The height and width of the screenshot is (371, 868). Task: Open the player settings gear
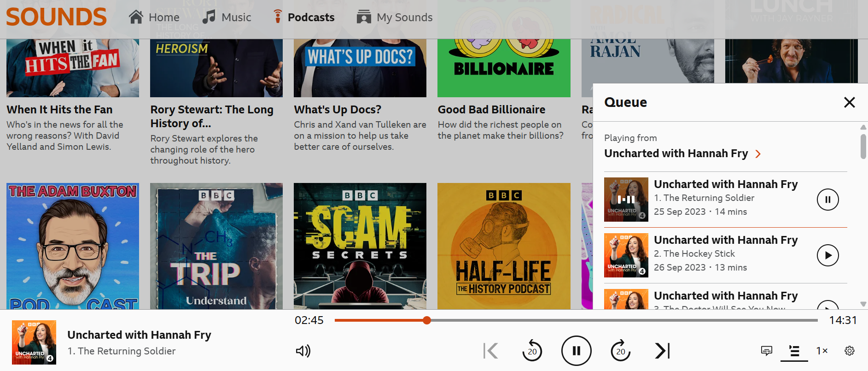click(x=850, y=351)
